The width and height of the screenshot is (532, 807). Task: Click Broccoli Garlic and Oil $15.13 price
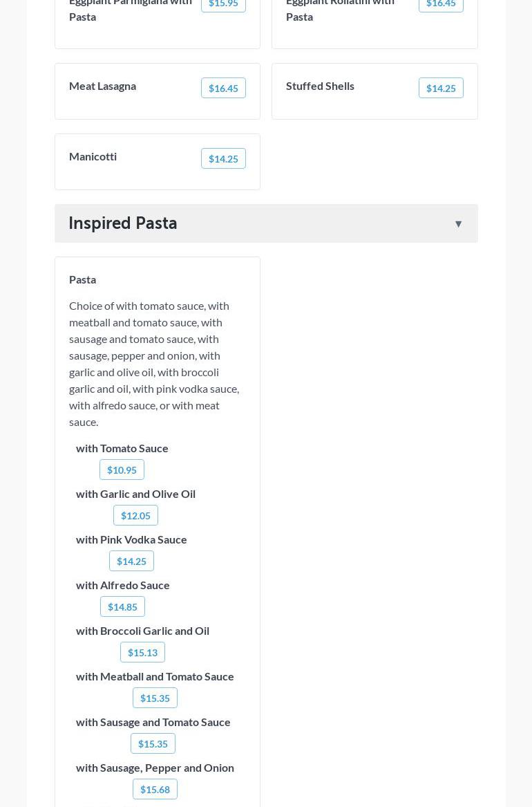click(x=142, y=652)
